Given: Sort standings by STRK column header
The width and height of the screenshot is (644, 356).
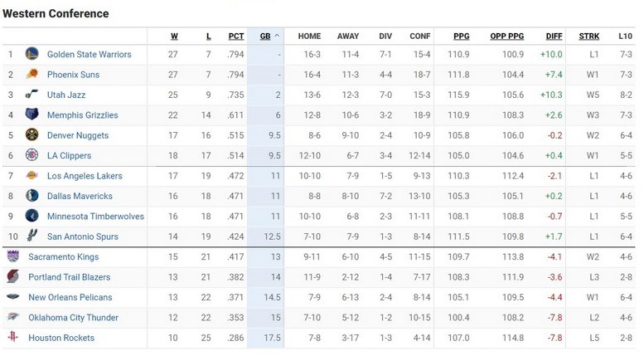Looking at the screenshot, I should [x=588, y=36].
